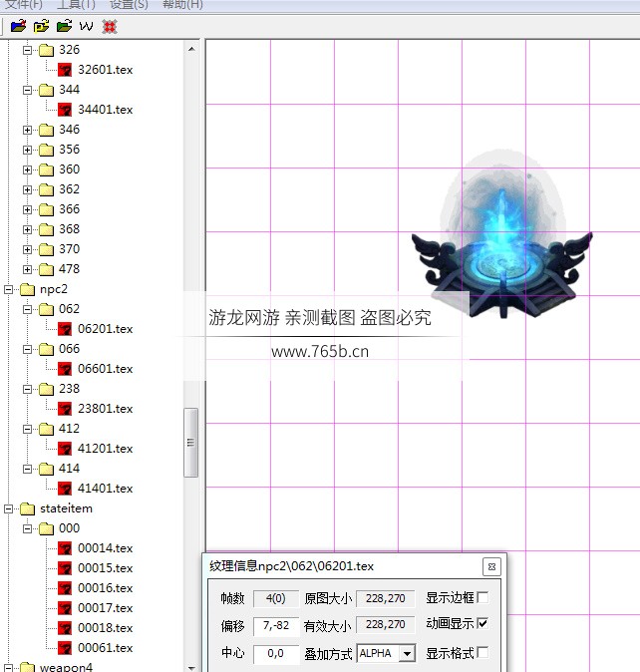
Task: Click the red file icon of 06201.tex
Action: point(65,329)
